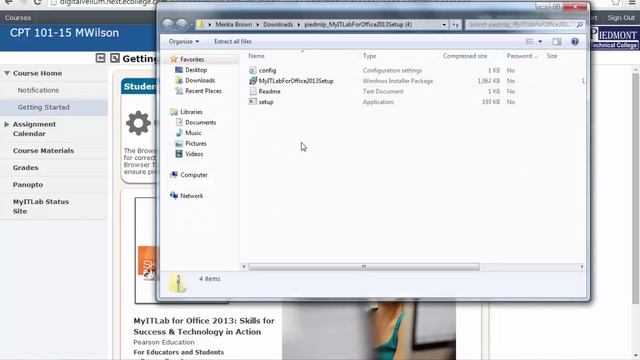This screenshot has width=640, height=360.
Task: Open Network in the navigation pane
Action: point(191,196)
